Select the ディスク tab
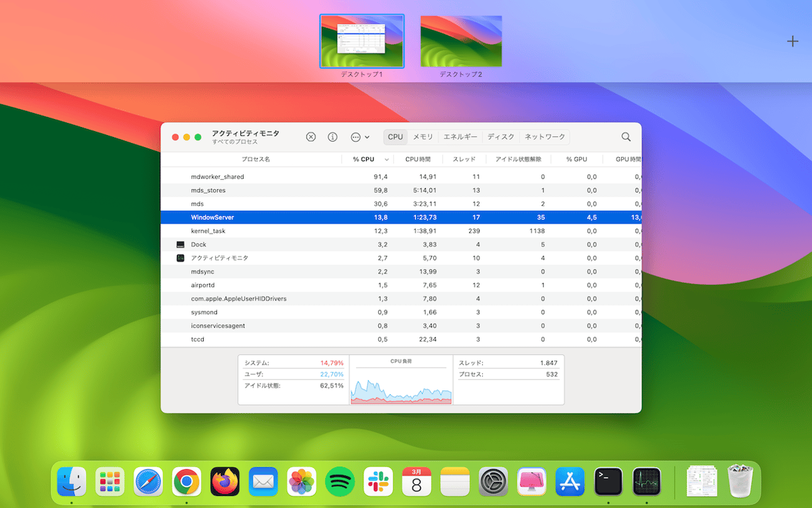This screenshot has width=812, height=508. [x=501, y=136]
